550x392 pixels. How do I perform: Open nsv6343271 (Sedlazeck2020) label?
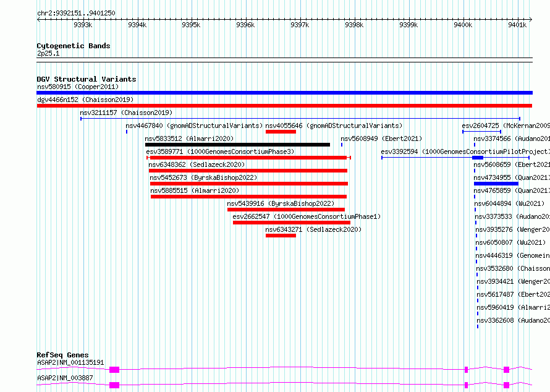click(313, 229)
